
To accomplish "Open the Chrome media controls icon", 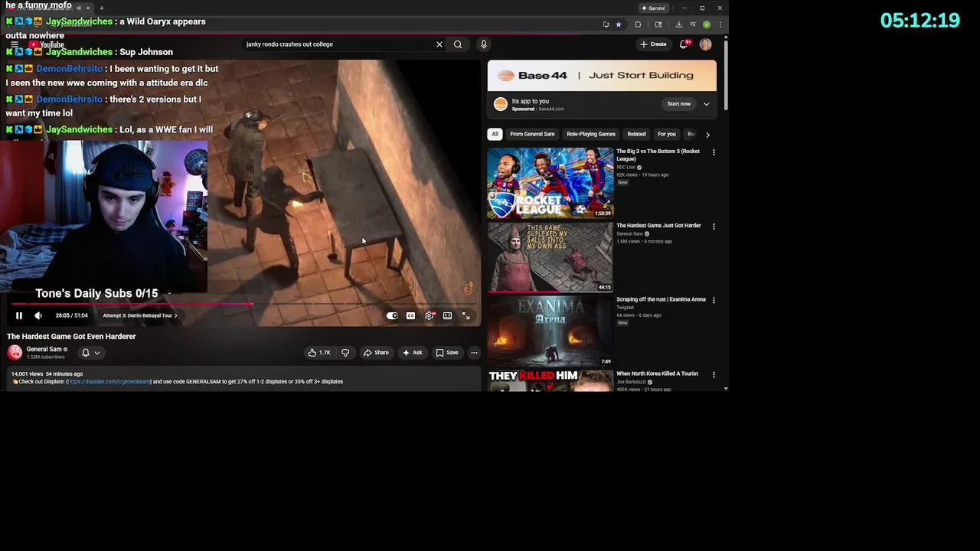I will [x=692, y=24].
